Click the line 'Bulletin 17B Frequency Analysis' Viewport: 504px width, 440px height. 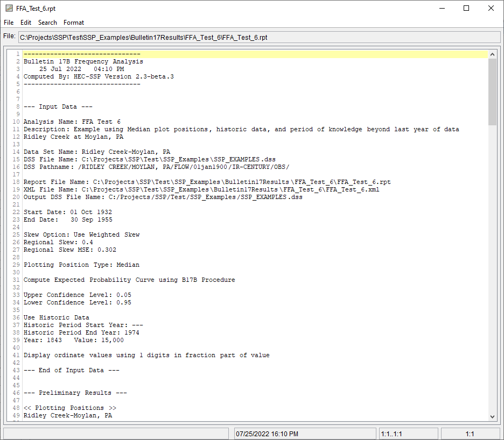point(83,61)
